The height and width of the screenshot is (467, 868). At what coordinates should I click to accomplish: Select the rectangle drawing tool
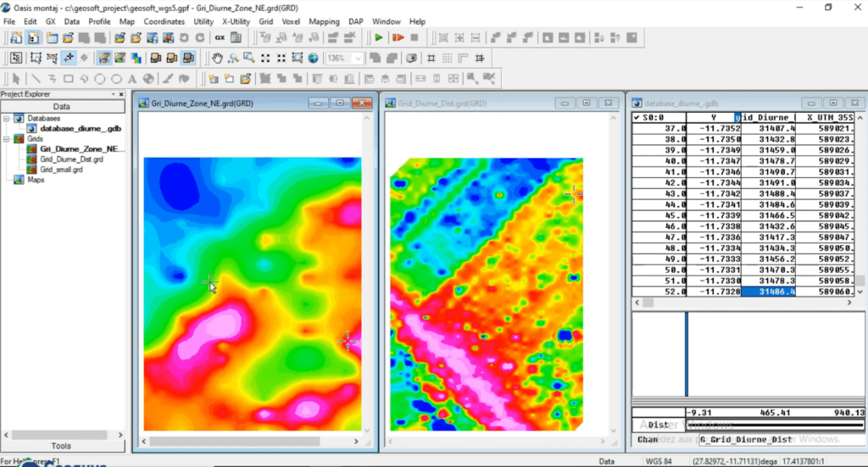pyautogui.click(x=68, y=79)
